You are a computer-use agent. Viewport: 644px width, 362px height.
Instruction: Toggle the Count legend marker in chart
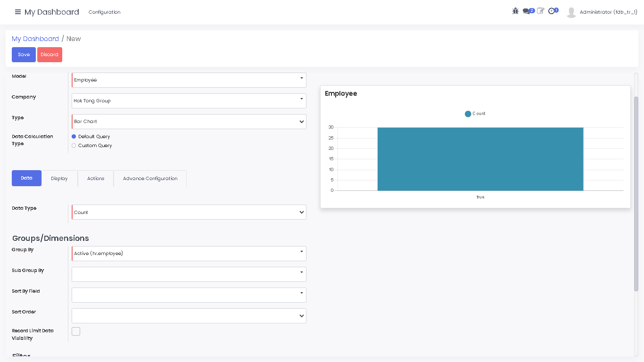tap(468, 114)
